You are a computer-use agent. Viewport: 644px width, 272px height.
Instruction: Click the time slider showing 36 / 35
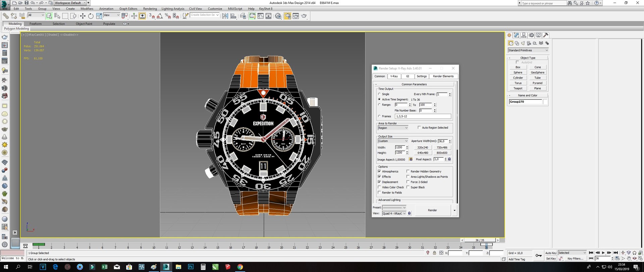480,240
